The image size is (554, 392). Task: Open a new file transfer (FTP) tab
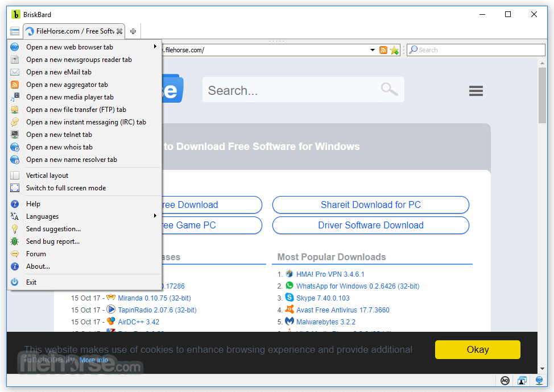[x=84, y=110]
